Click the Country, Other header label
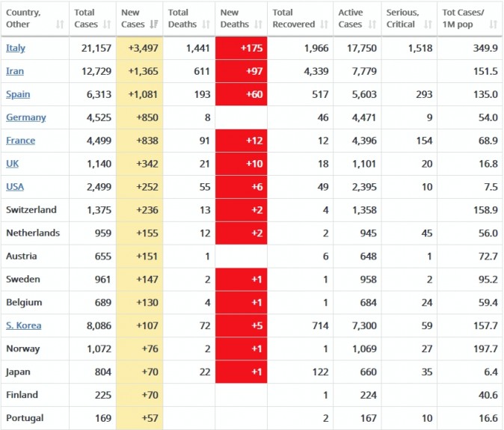This screenshot has height=430, width=504. (x=23, y=18)
